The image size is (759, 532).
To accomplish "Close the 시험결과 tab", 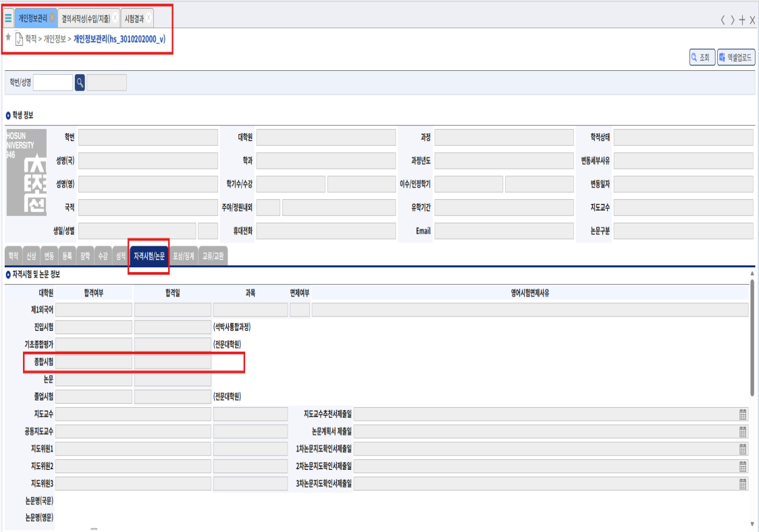I will [149, 18].
